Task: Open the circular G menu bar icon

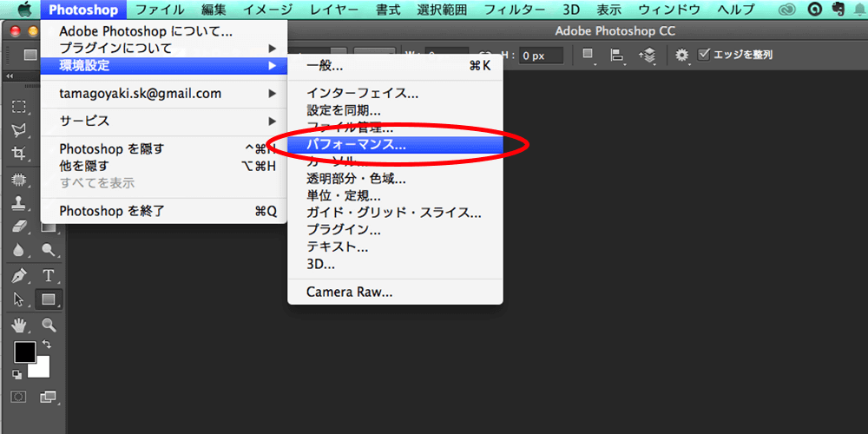Action: click(814, 10)
